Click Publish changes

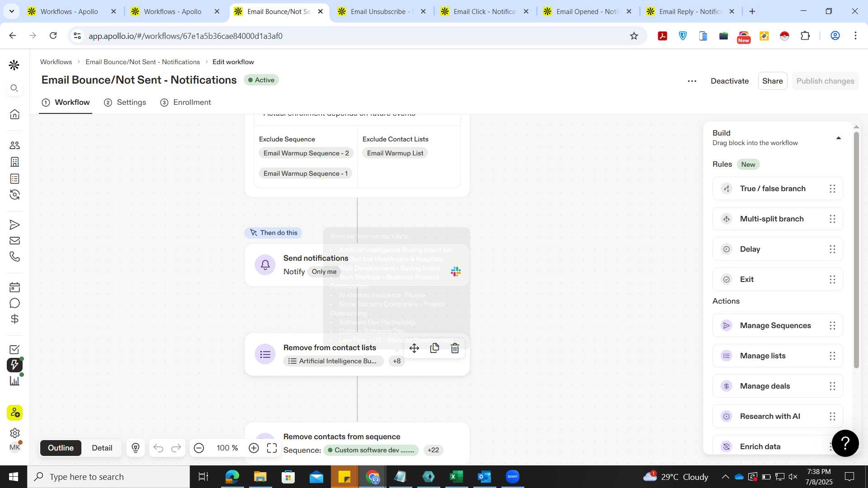click(826, 81)
